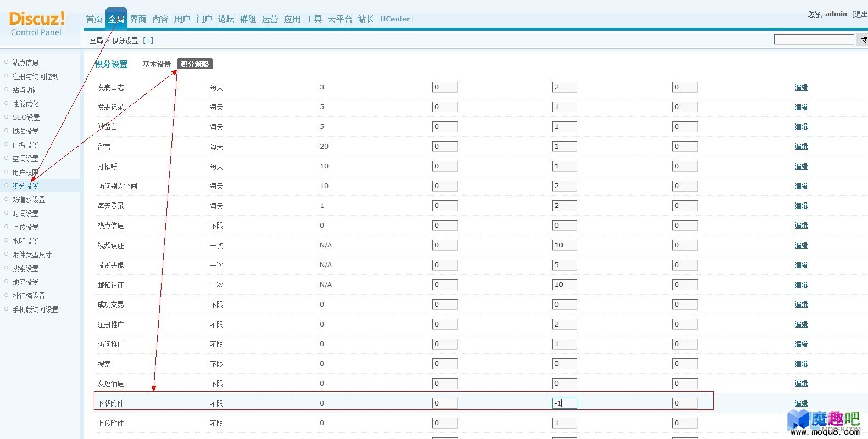868x439 pixels.
Task: Open the 界面 menu
Action: 138,19
